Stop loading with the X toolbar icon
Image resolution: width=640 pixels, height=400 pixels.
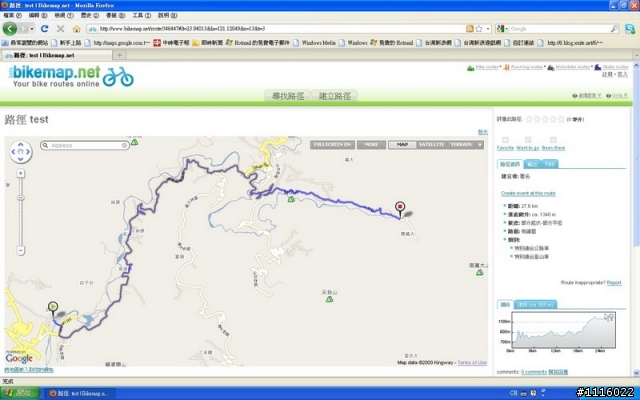[60, 29]
